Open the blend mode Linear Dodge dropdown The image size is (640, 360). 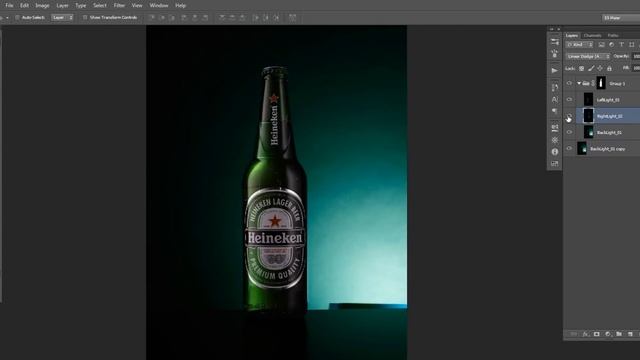coord(587,56)
